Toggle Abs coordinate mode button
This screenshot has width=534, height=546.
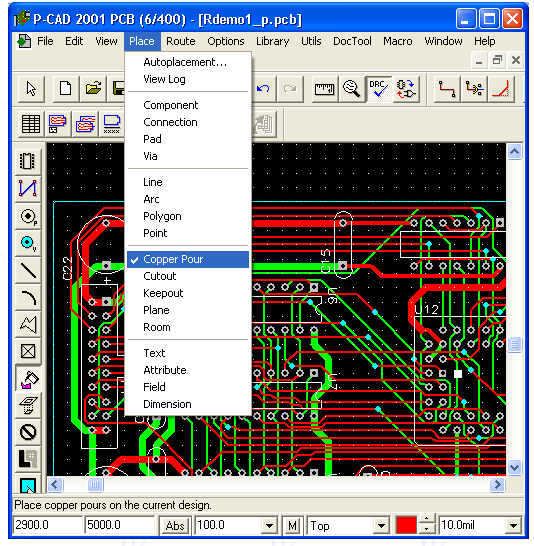tap(175, 525)
